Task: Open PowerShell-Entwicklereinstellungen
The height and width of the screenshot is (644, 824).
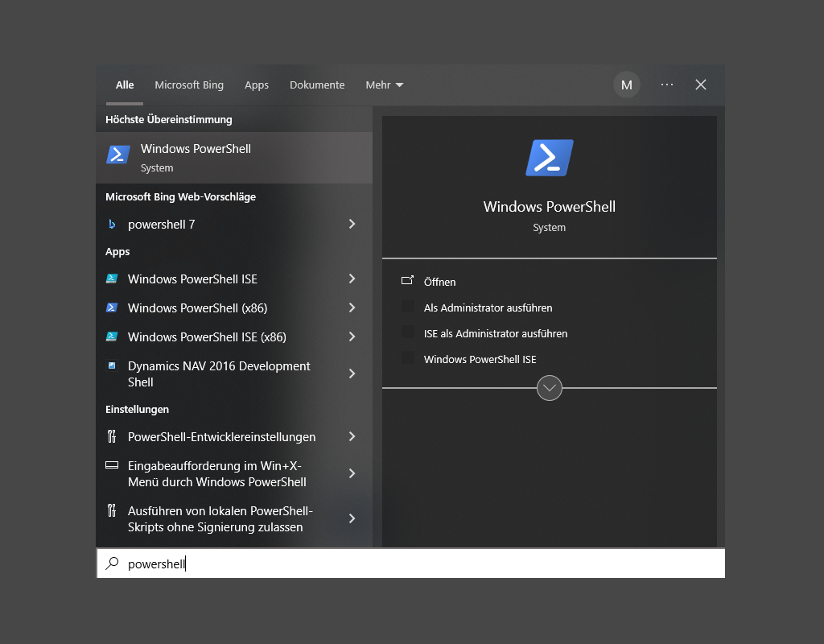Action: pos(222,436)
